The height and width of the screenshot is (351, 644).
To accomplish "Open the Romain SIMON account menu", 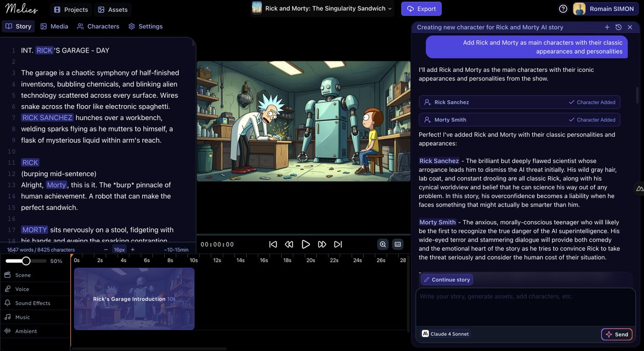I will click(x=605, y=9).
